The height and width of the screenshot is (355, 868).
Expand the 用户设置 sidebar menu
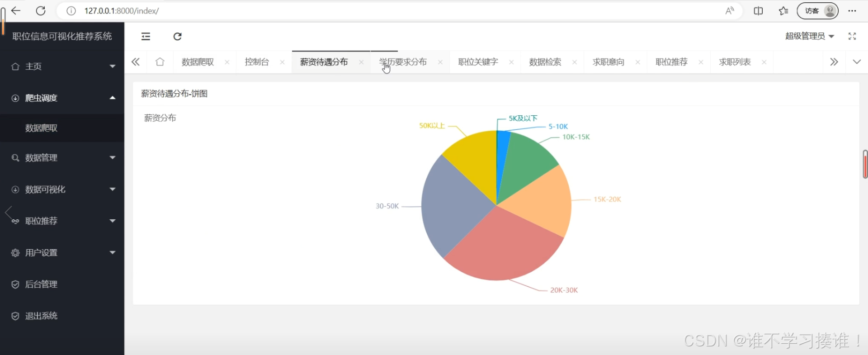click(x=62, y=253)
